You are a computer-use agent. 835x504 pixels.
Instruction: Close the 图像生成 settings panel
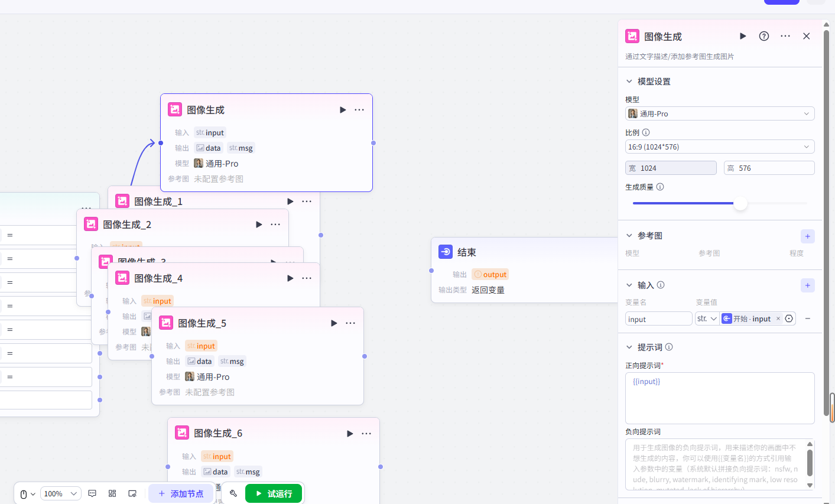pos(807,36)
